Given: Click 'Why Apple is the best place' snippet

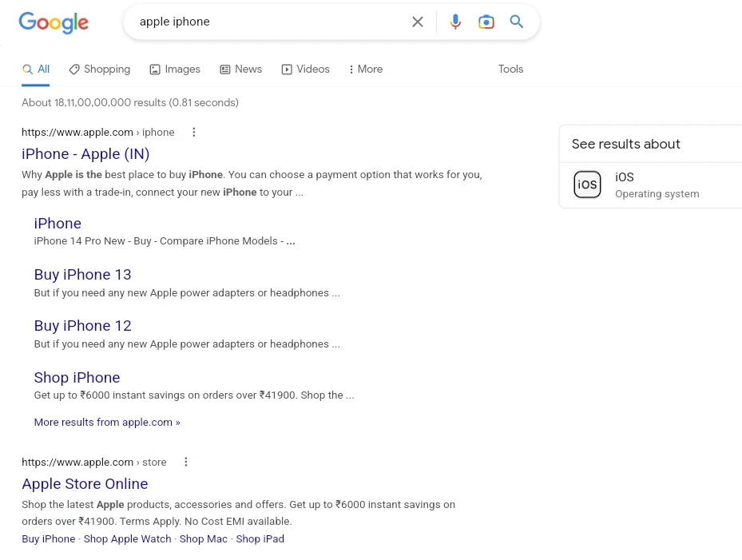Looking at the screenshot, I should (252, 183).
